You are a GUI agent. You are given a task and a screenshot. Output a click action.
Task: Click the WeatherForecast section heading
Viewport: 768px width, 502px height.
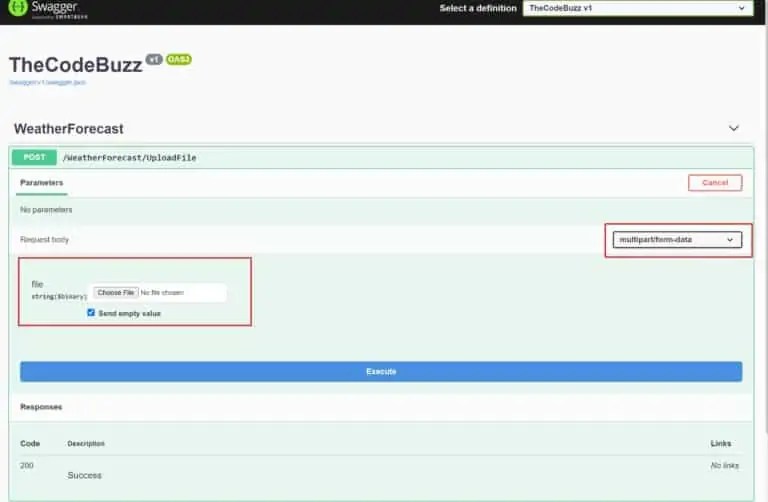(69, 129)
